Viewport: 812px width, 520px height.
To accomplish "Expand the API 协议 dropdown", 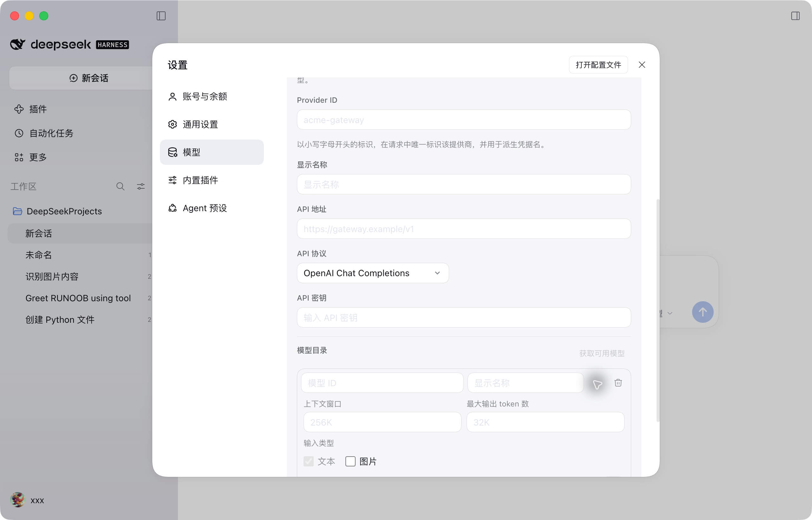I will tap(373, 273).
